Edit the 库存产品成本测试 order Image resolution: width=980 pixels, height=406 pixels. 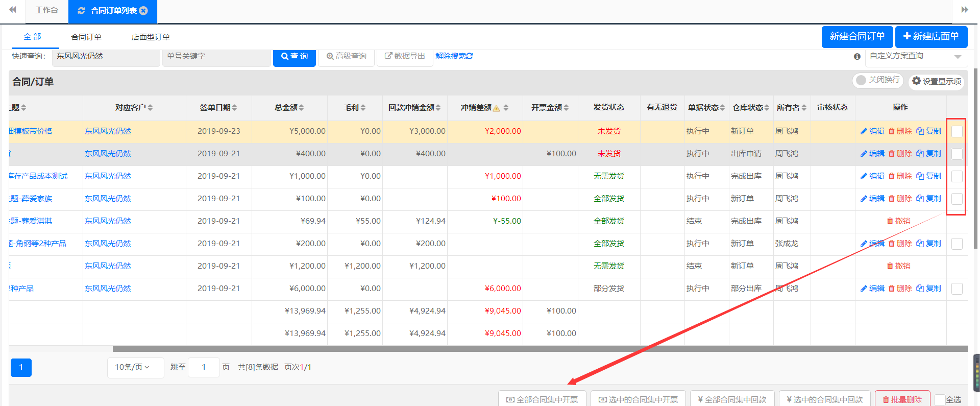tap(873, 176)
